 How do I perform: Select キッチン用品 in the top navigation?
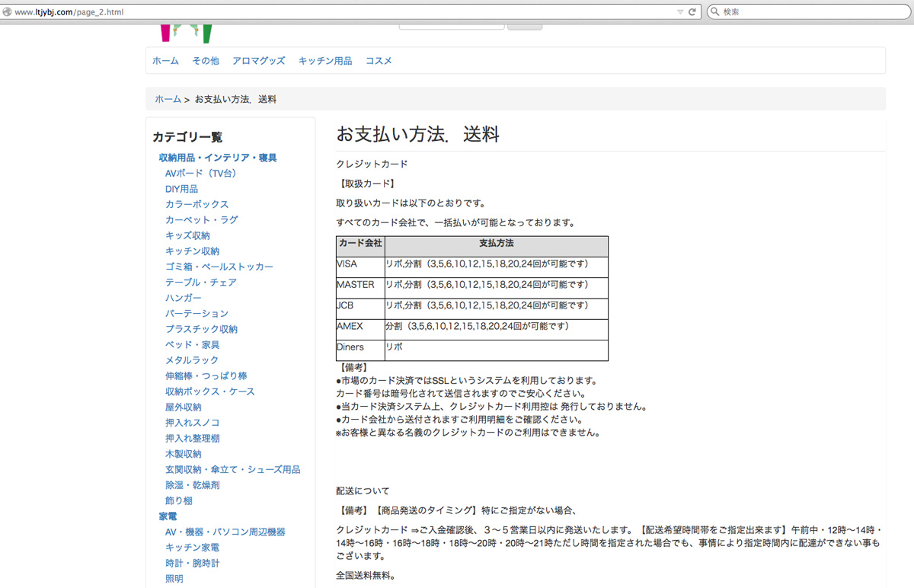pos(325,61)
